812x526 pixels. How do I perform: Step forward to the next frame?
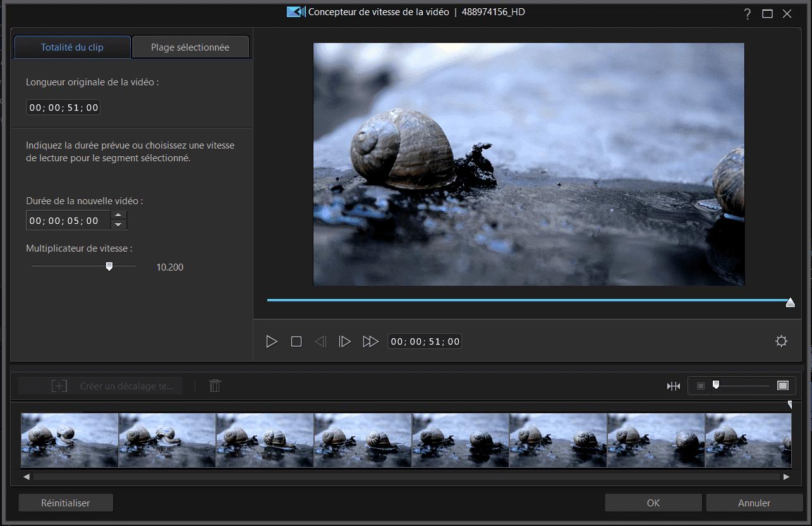(344, 341)
